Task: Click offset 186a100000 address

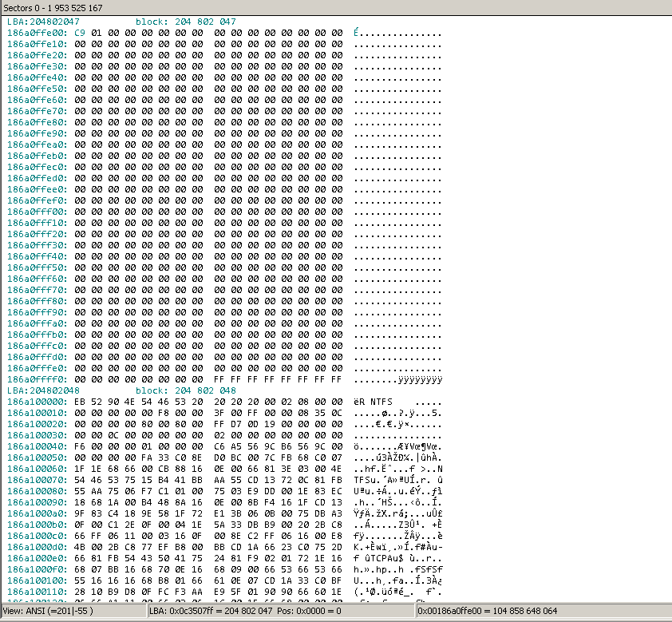Action: click(x=38, y=402)
